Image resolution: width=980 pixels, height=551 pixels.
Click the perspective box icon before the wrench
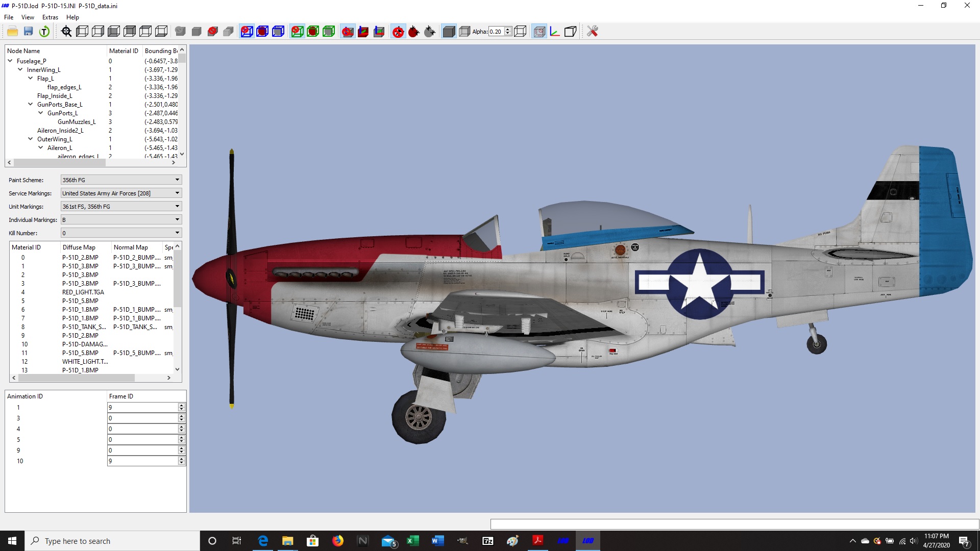pyautogui.click(x=571, y=32)
